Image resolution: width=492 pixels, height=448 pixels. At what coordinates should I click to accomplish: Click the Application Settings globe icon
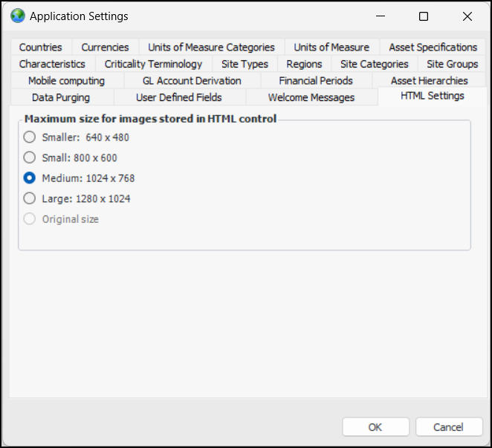coord(18,16)
